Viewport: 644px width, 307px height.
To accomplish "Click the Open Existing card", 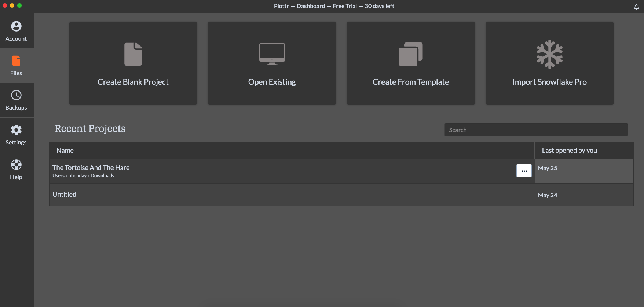I will click(272, 63).
